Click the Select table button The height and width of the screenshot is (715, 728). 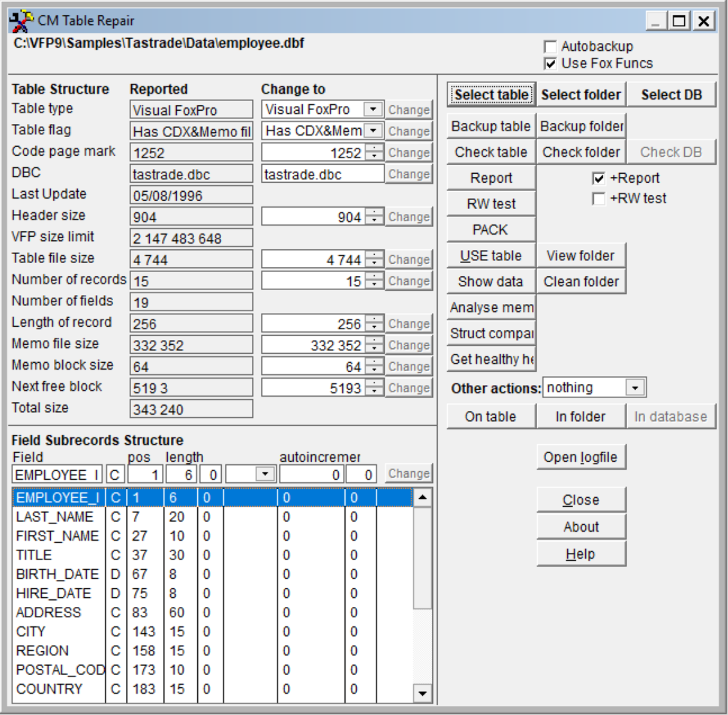(x=491, y=95)
